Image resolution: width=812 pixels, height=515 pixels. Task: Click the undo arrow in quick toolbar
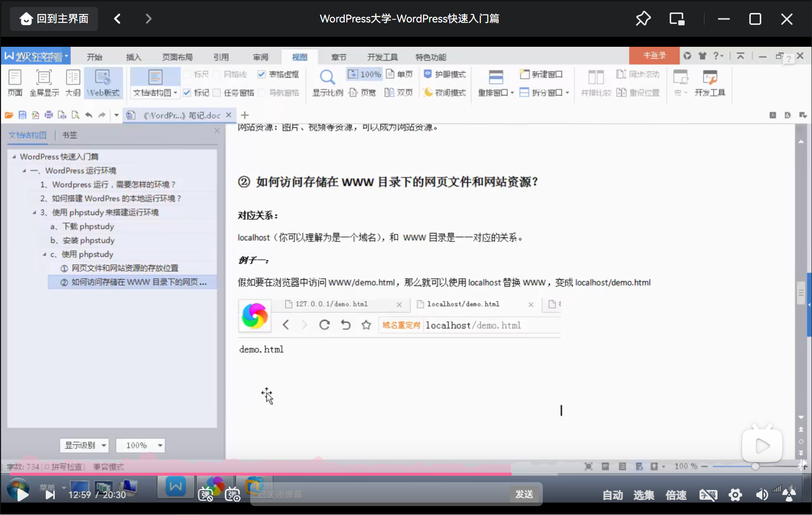point(89,115)
